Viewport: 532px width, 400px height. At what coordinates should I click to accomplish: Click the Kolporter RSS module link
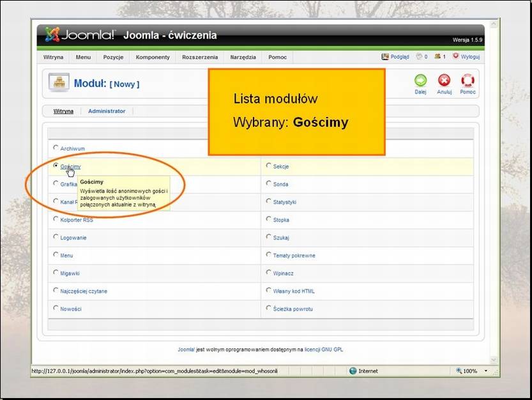pyautogui.click(x=77, y=220)
